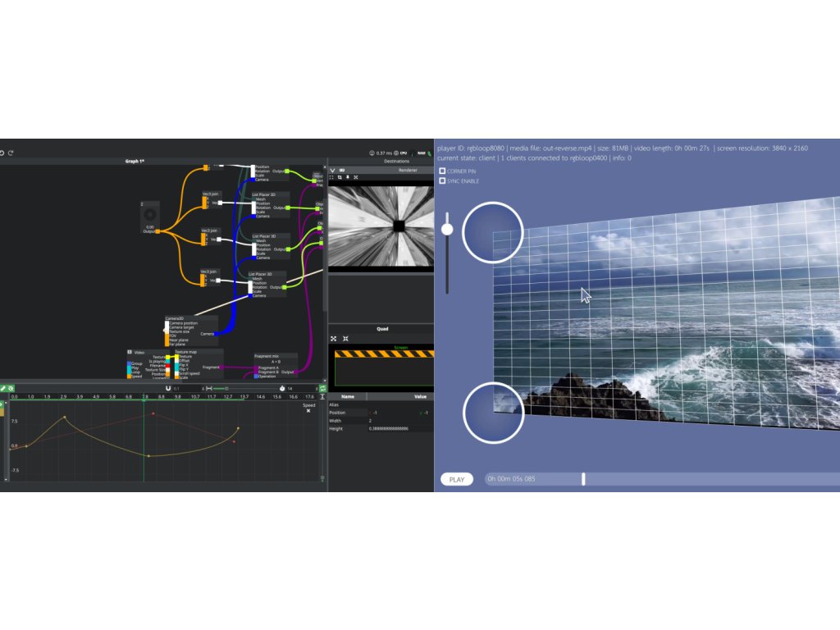Toggle the green loop button on timeline
Viewport: 840px width, 630px height.
[322, 388]
